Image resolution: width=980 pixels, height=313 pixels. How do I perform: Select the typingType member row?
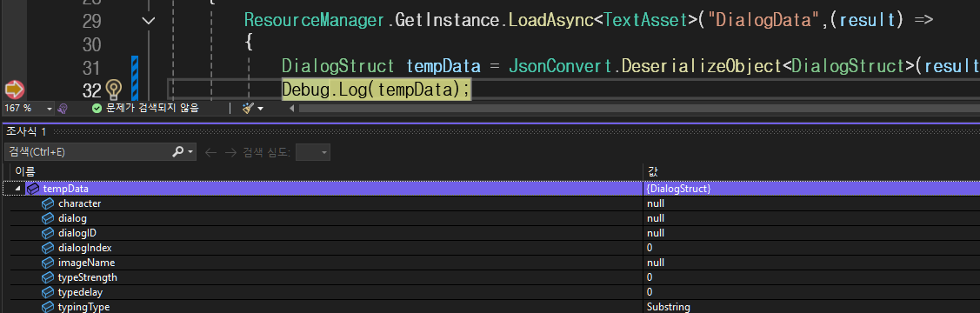490,307
